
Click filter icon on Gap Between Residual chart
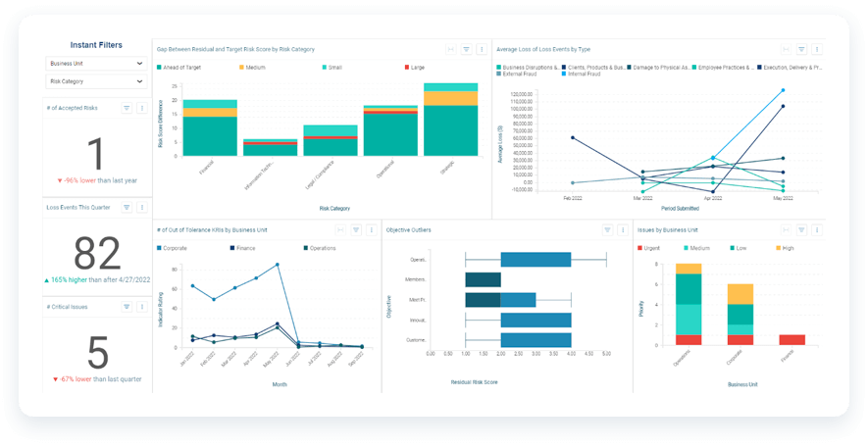[x=467, y=48]
